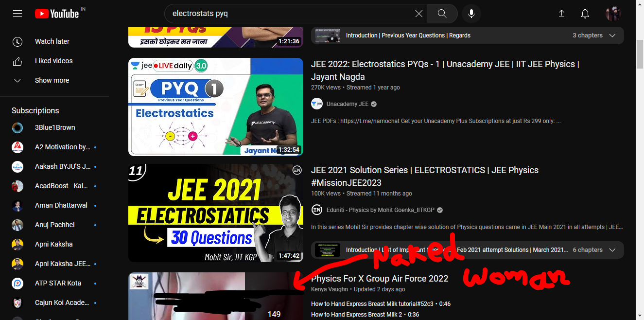Start search with voice microphone
Screen dimensions: 644x320
click(471, 14)
